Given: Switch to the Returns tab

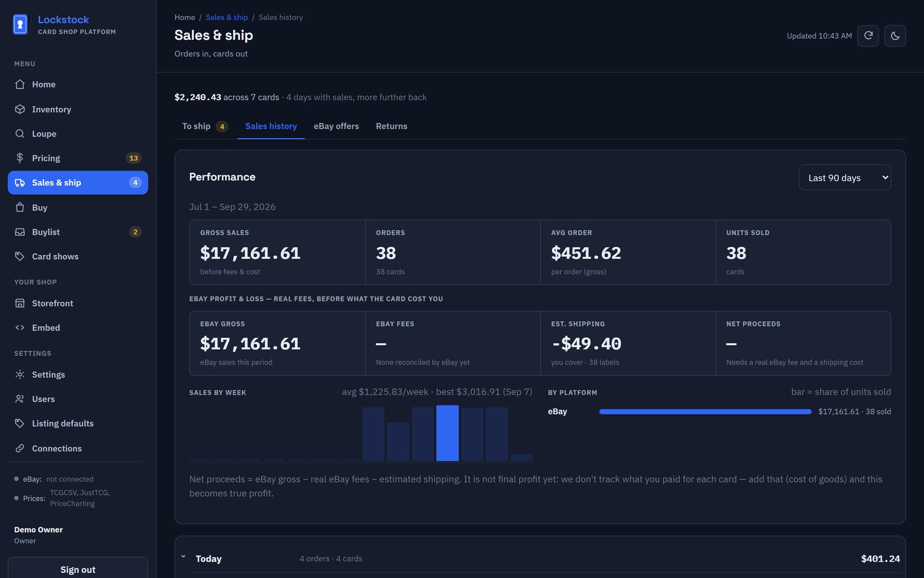Looking at the screenshot, I should pos(392,126).
